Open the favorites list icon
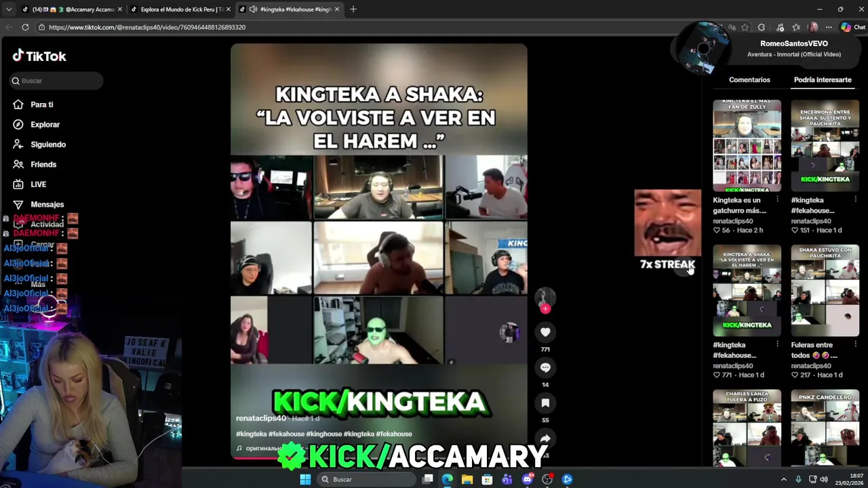The width and height of the screenshot is (868, 488). [796, 27]
